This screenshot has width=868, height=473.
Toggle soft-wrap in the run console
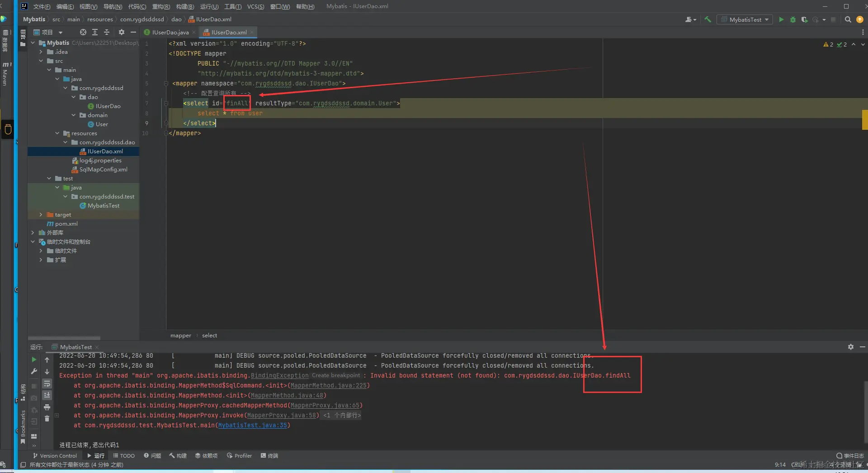(47, 383)
